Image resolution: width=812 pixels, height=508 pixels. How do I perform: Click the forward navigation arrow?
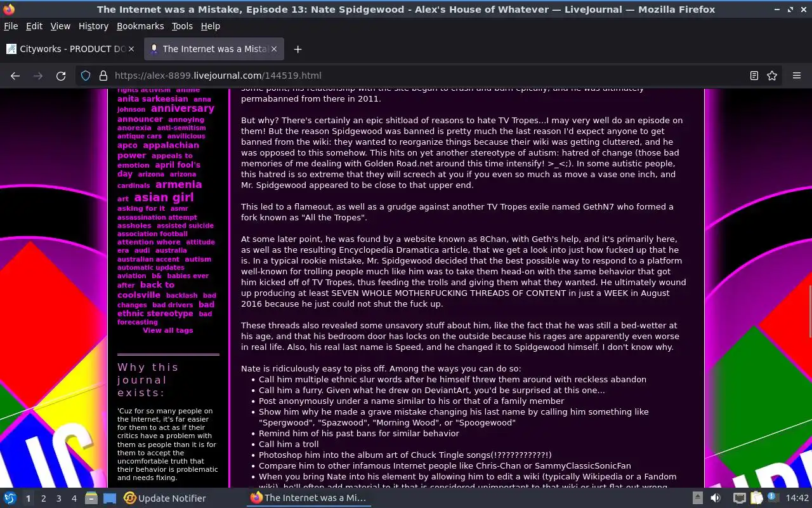pos(38,76)
